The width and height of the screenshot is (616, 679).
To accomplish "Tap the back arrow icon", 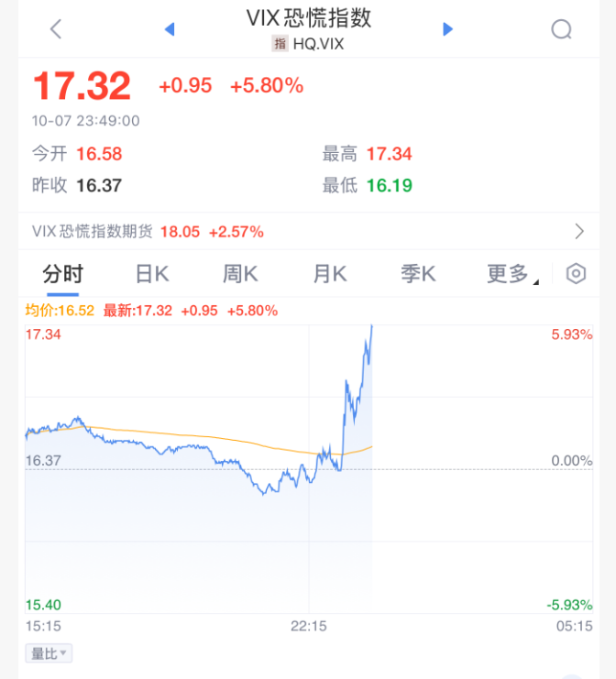I will [x=56, y=29].
